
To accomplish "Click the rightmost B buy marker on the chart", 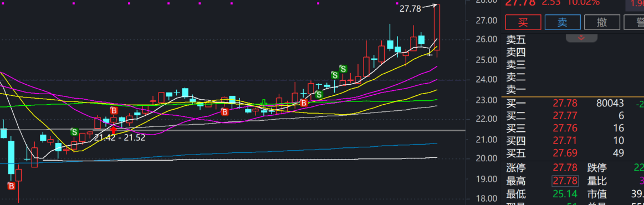I will (x=304, y=102).
